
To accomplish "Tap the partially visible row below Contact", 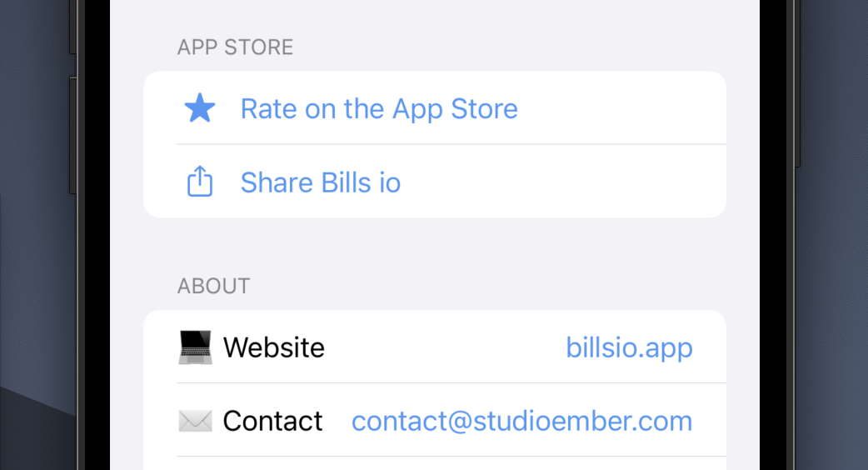I will [435, 464].
